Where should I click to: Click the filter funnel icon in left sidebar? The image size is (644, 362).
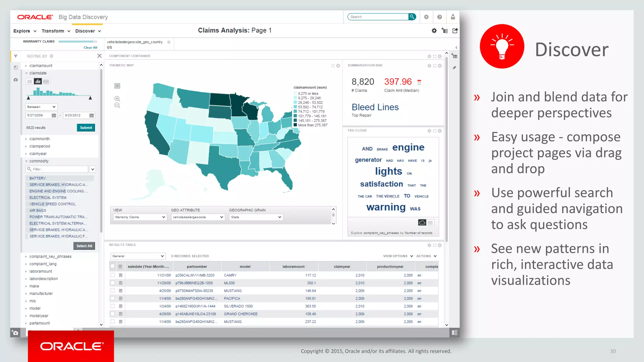coord(16,56)
